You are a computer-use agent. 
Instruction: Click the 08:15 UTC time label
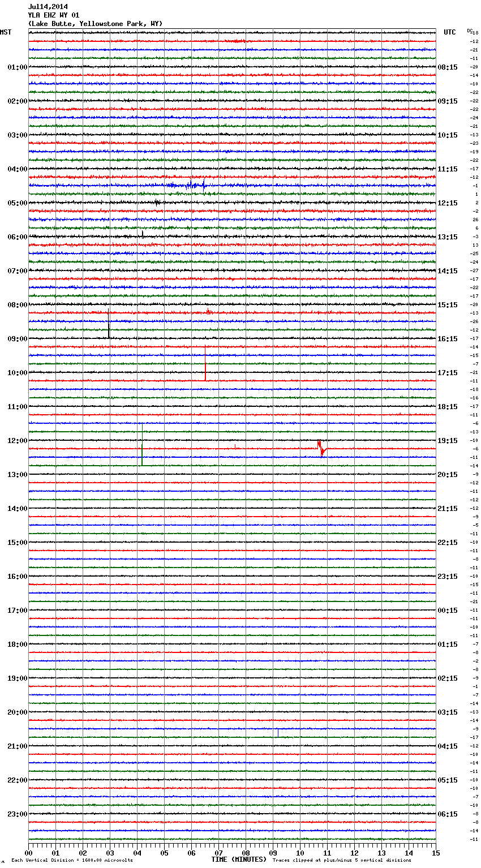pyautogui.click(x=448, y=67)
